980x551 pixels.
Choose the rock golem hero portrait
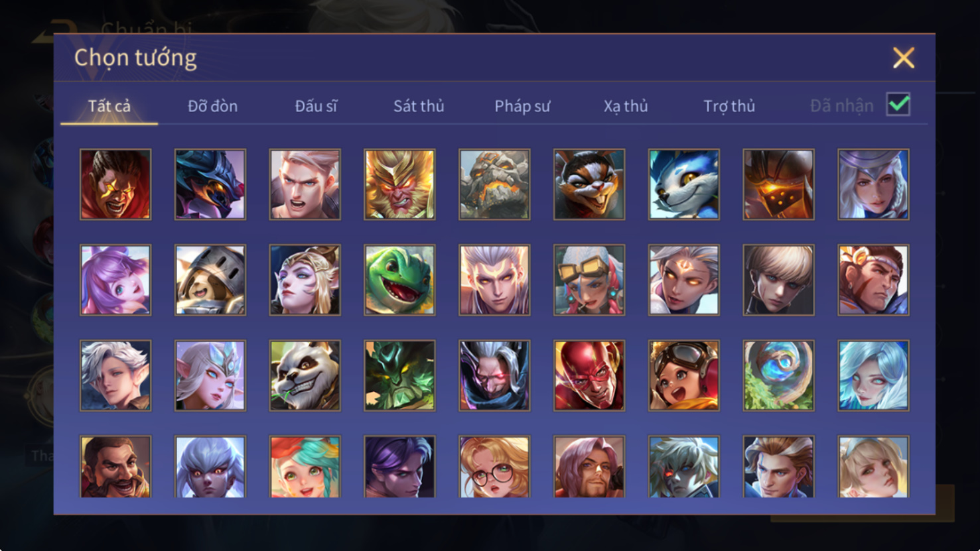(x=494, y=184)
